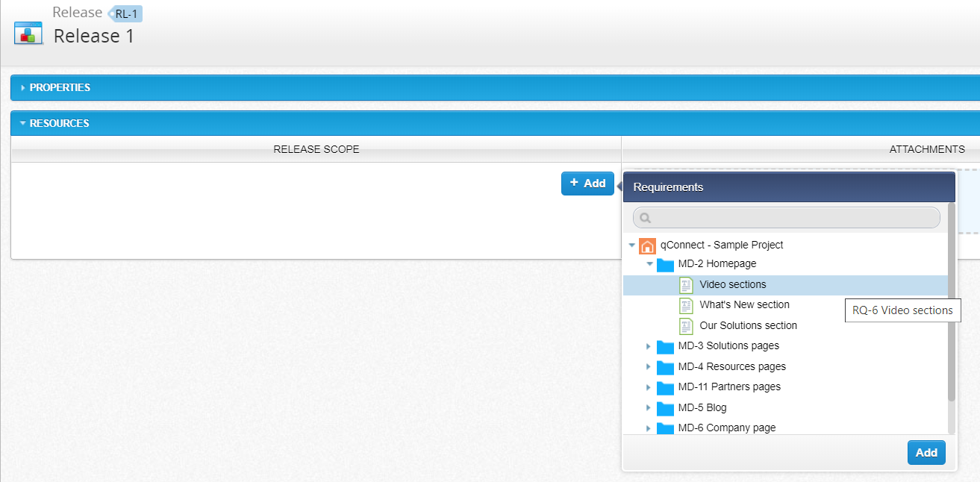This screenshot has width=980, height=482.
Task: Click the Release breadcrumb label
Action: [x=78, y=12]
